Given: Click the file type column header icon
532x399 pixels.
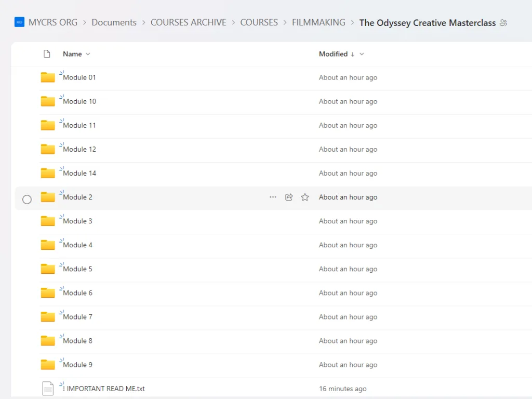Looking at the screenshot, I should (47, 54).
